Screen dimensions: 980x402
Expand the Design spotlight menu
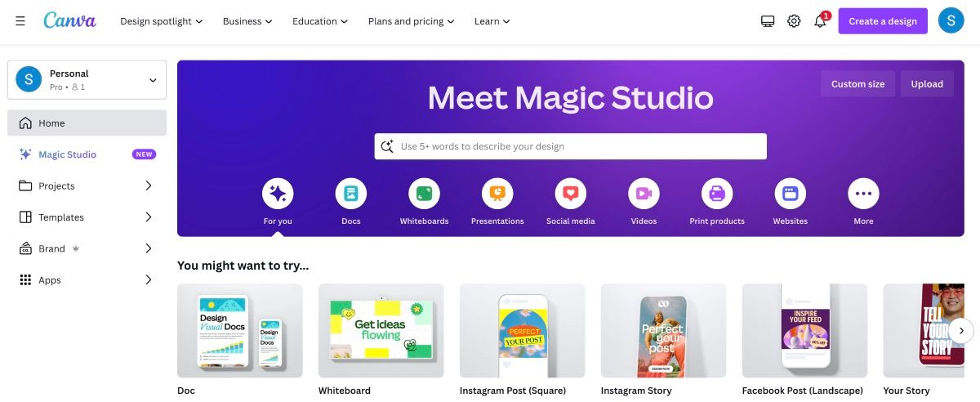[x=162, y=21]
